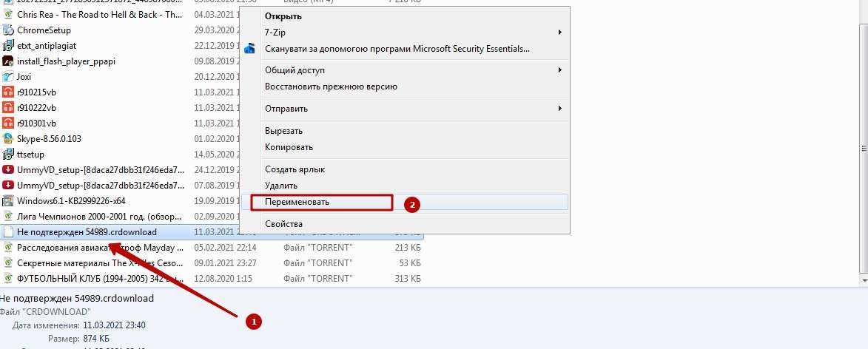Image resolution: width=868 pixels, height=349 pixels.
Task: Click the install_flash_player_ppapi icon
Action: (8, 61)
